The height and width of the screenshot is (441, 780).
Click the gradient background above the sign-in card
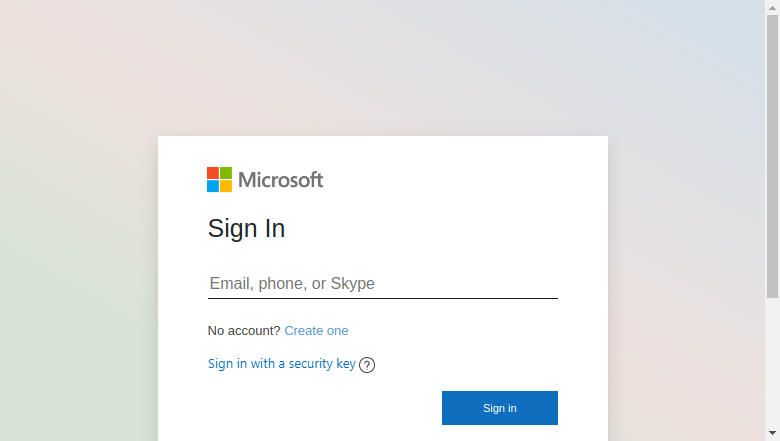click(383, 68)
